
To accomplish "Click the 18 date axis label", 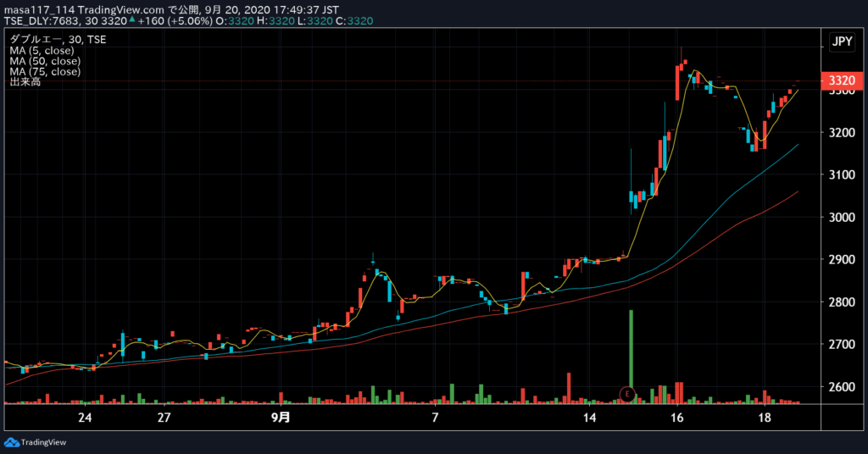I will (x=765, y=418).
